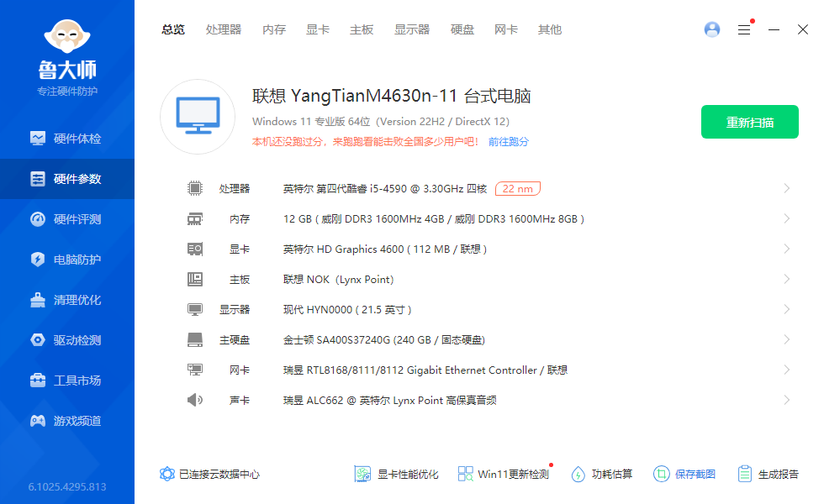This screenshot has height=504, width=824.
Task: Click 保存截图 to save screenshot
Action: (x=684, y=474)
